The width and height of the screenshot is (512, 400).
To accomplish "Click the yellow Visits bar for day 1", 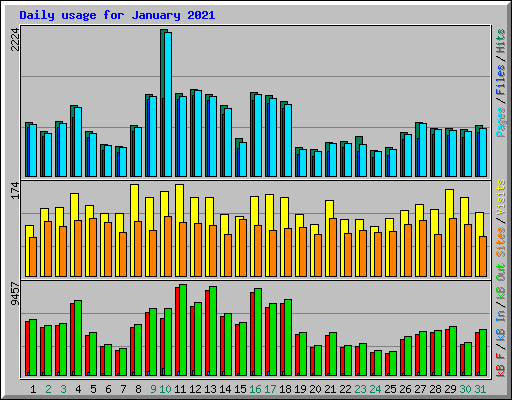I will (x=28, y=251).
